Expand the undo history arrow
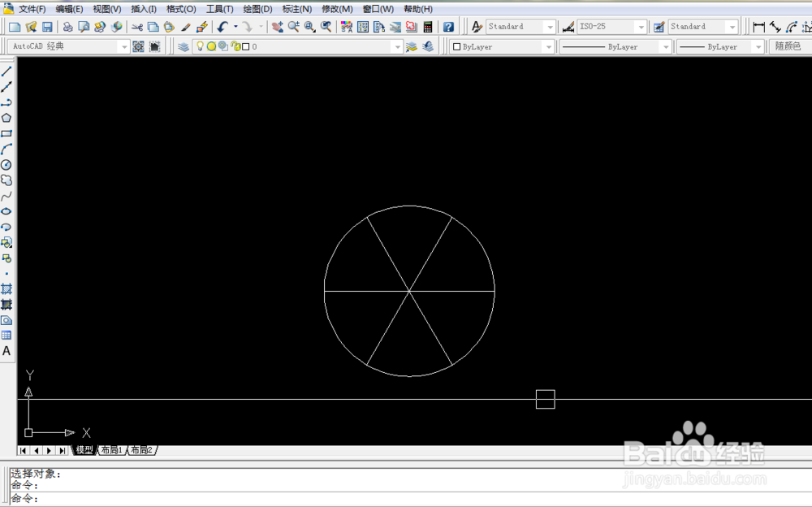Screen dimensions: 812x507 (235, 27)
